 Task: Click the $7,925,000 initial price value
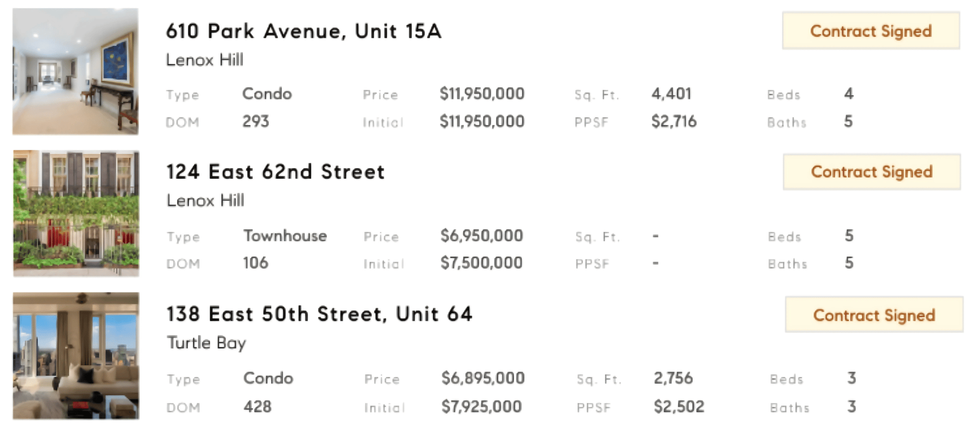coord(482,407)
